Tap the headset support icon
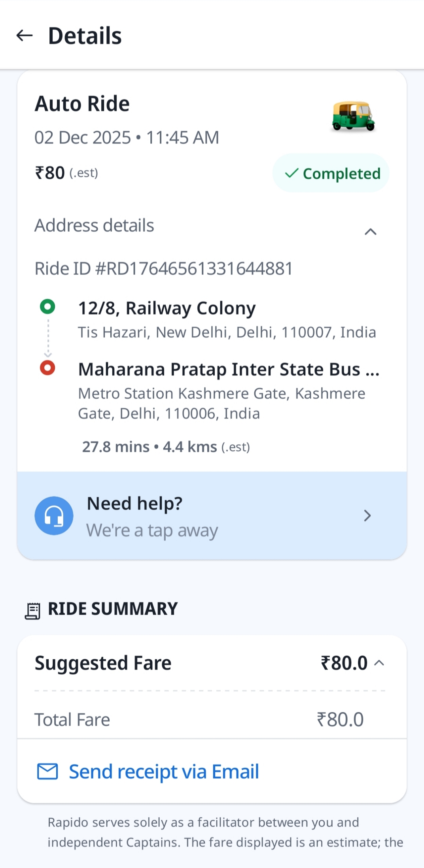The height and width of the screenshot is (868, 424). tap(54, 516)
